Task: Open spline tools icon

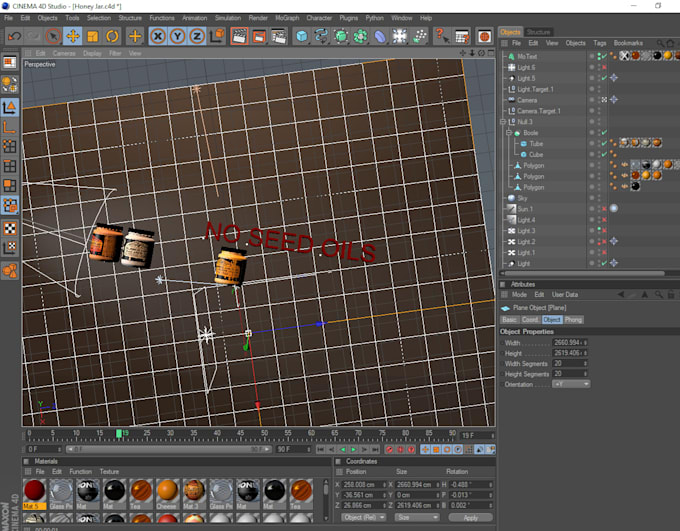Action: pos(321,36)
